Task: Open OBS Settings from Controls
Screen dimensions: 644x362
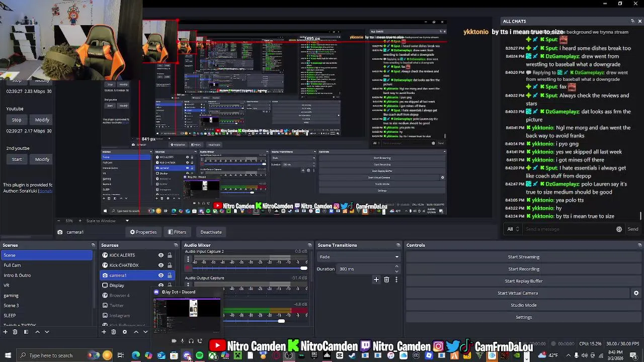Action: 523,317
